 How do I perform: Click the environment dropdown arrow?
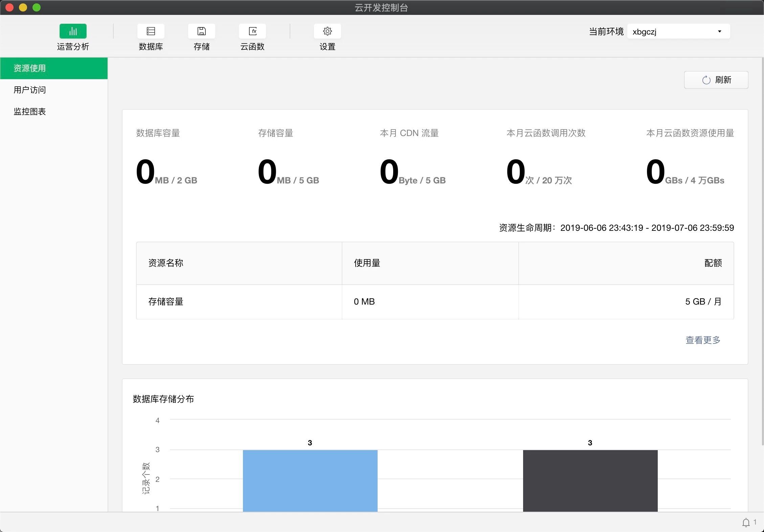(719, 31)
